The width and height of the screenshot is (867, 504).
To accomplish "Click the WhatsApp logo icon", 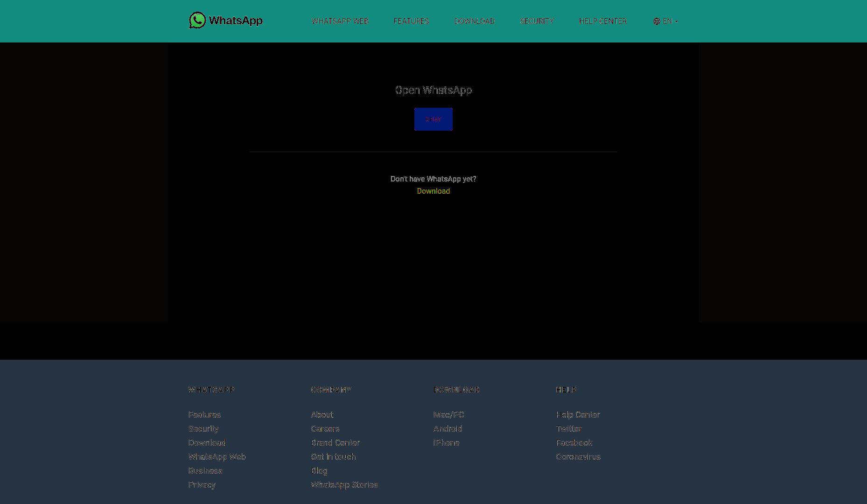I will point(197,20).
